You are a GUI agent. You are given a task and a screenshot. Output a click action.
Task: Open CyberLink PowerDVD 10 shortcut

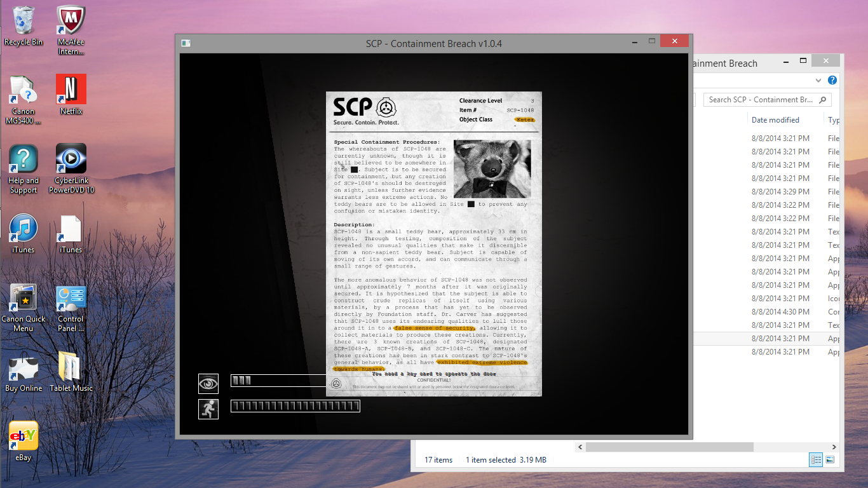point(71,159)
